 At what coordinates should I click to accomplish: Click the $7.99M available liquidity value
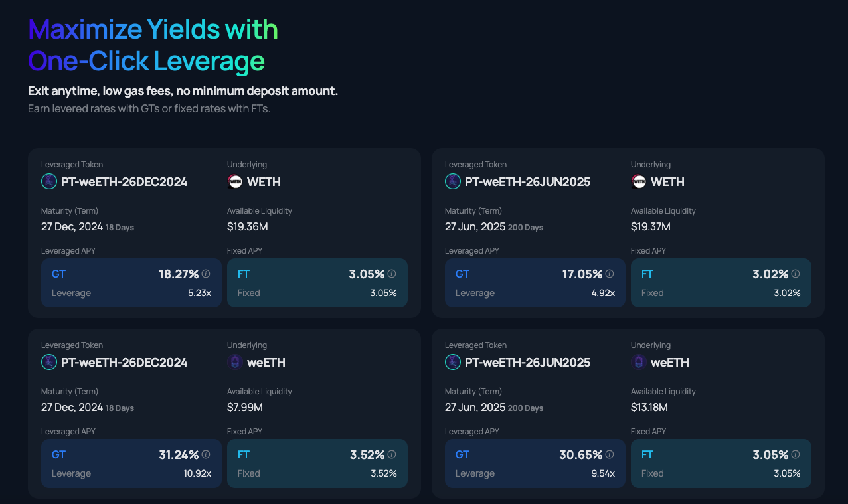point(245,407)
